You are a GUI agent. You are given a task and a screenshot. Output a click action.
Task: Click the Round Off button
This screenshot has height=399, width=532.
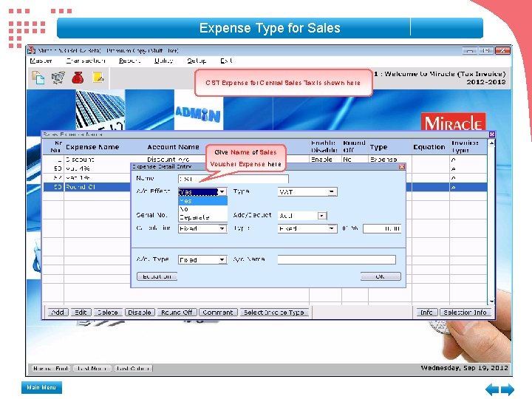[x=177, y=312]
